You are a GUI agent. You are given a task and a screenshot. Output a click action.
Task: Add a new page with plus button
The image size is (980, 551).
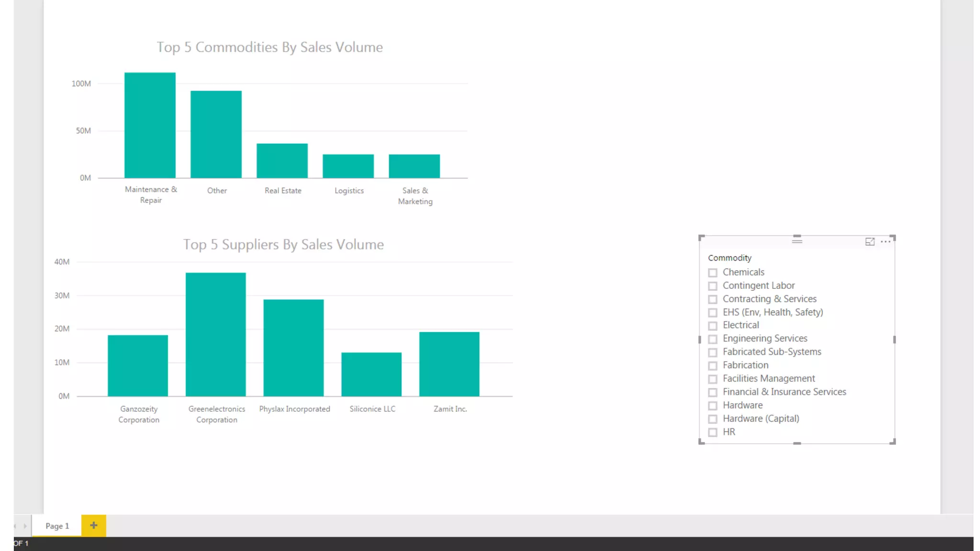tap(94, 525)
